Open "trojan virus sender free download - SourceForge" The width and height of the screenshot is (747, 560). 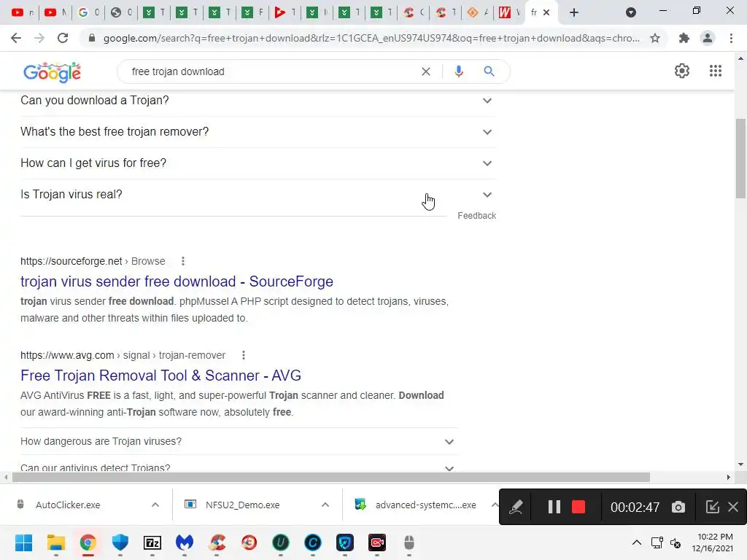[x=177, y=281]
